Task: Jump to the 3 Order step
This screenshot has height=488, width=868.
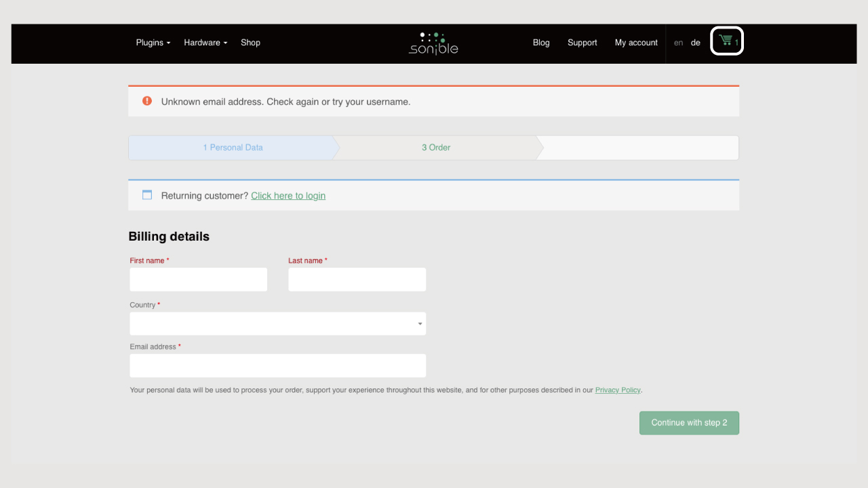Action: [436, 148]
